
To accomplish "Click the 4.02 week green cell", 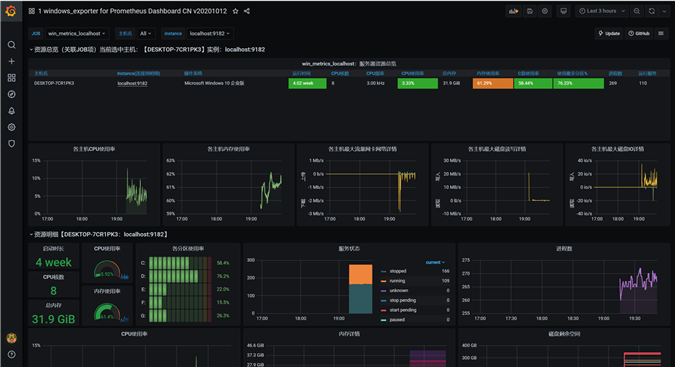I will [307, 83].
